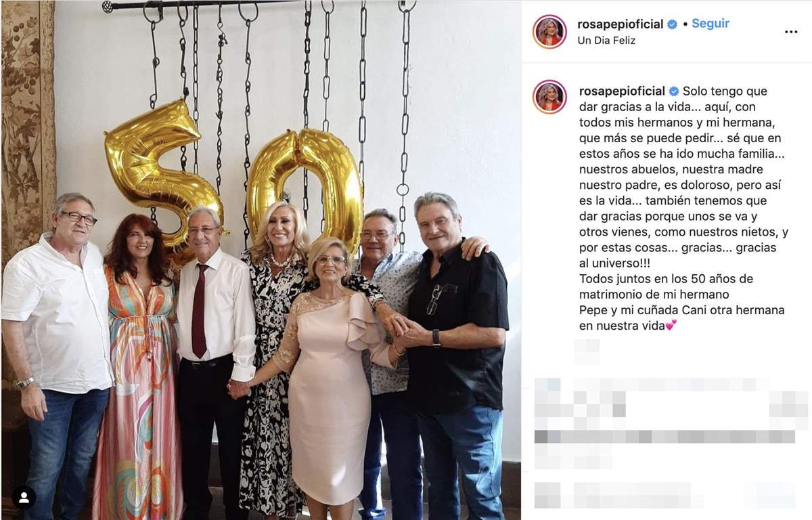Viewport: 812px width, 520px height.
Task: Open rosapepioficial username link in the caption
Action: 623,91
